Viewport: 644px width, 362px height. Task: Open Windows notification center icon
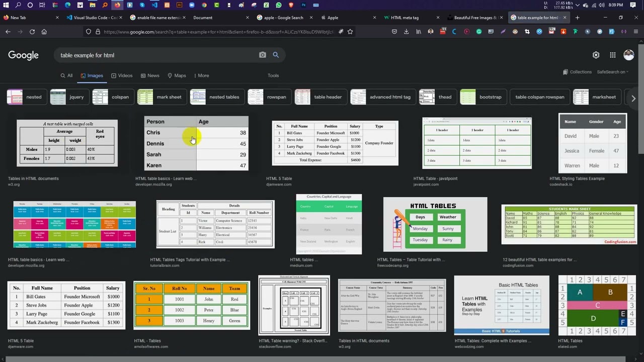633,5
